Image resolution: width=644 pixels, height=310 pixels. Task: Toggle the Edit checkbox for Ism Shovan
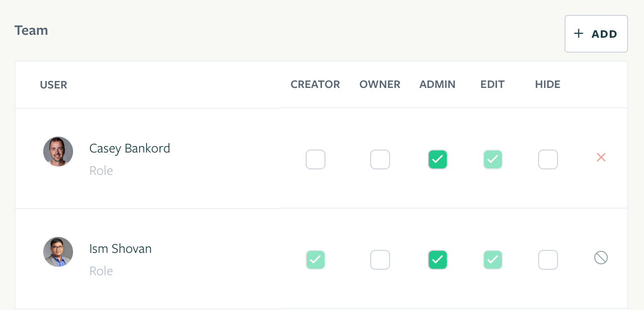point(493,260)
